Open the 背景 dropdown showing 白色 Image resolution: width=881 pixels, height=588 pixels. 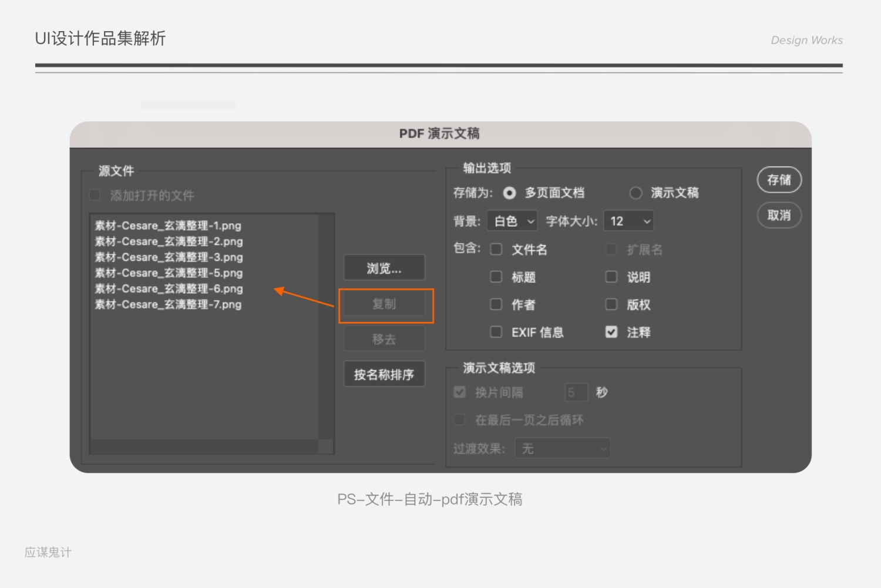(x=512, y=221)
